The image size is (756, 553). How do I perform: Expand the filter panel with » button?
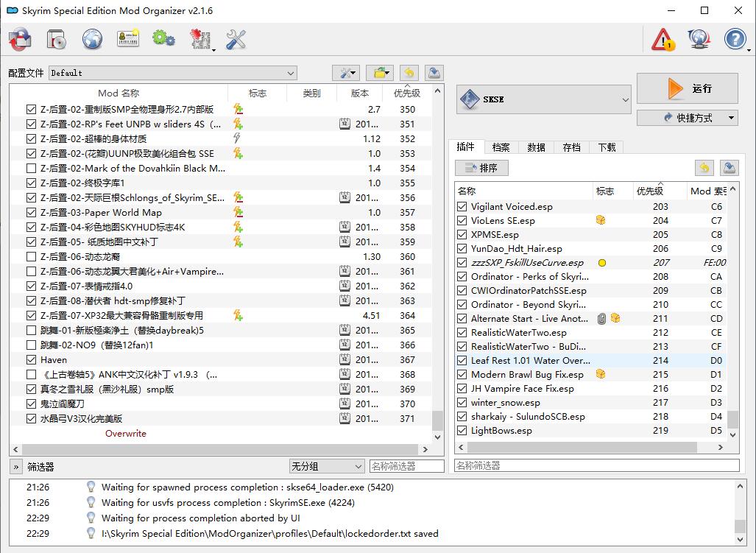pos(16,467)
